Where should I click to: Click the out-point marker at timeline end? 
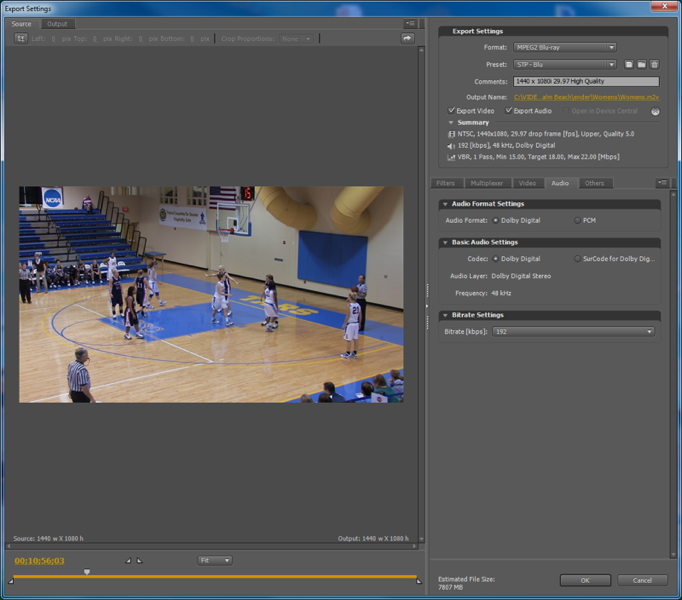pyautogui.click(x=419, y=581)
